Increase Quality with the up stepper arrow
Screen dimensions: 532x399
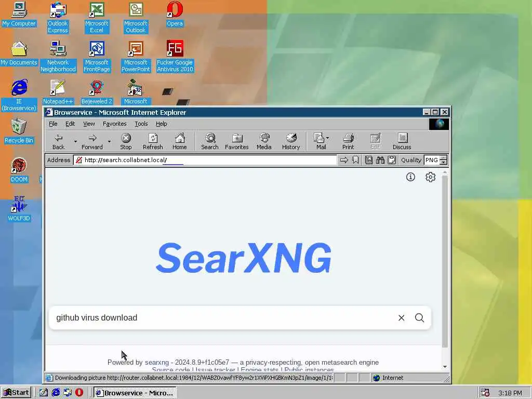point(444,158)
